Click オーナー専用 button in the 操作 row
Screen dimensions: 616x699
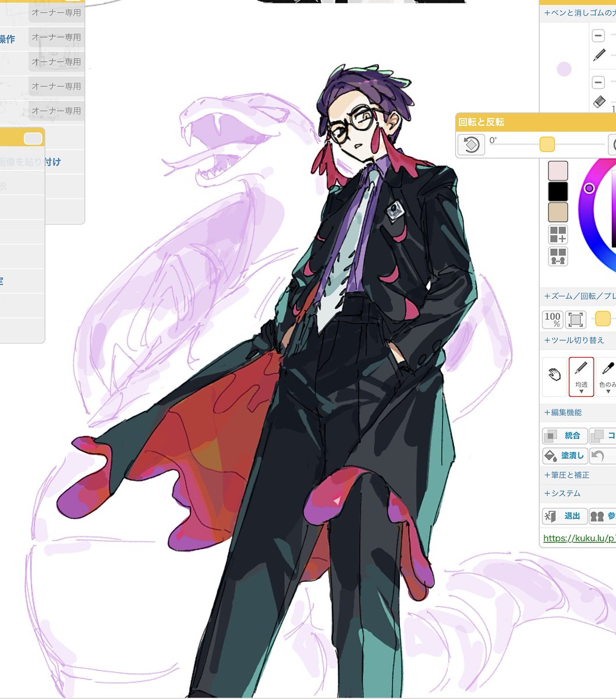coord(56,37)
